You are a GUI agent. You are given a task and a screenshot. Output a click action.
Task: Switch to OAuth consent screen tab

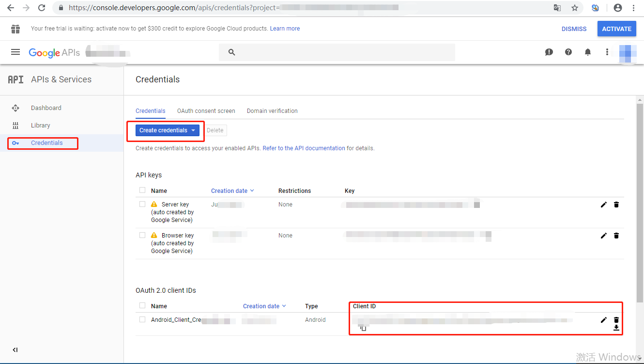[206, 111]
